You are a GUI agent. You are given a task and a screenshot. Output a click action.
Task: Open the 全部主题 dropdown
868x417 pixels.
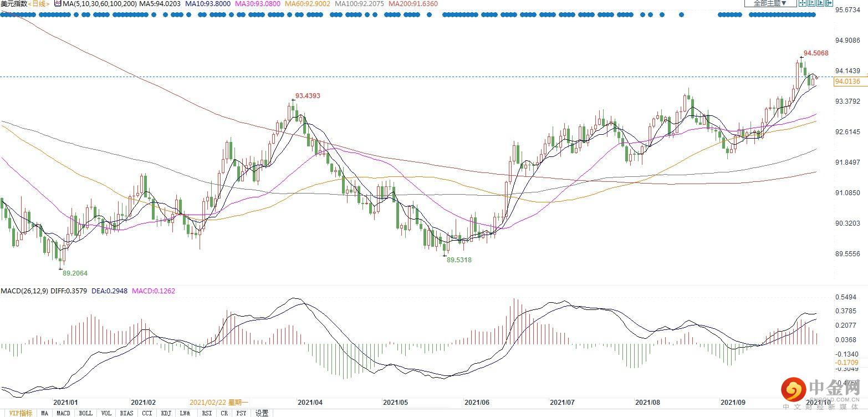point(770,3)
